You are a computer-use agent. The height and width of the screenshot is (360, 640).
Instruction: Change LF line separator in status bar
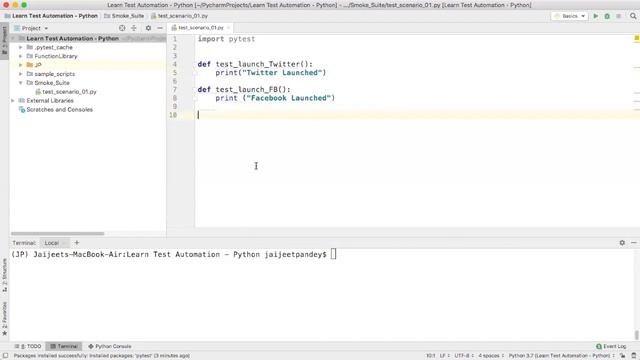444,356
